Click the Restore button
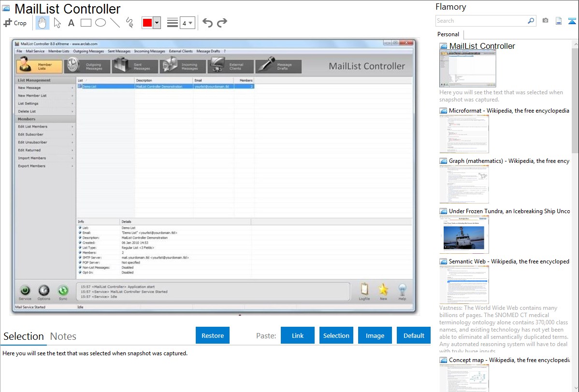 pyautogui.click(x=213, y=335)
